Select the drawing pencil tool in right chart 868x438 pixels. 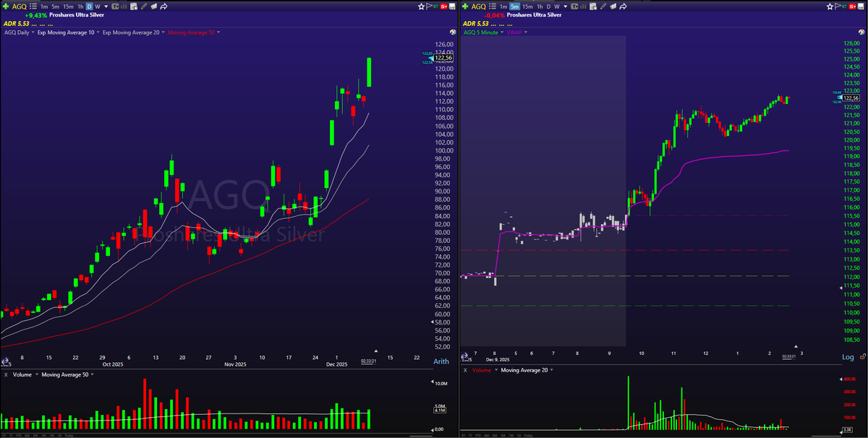[x=603, y=7]
